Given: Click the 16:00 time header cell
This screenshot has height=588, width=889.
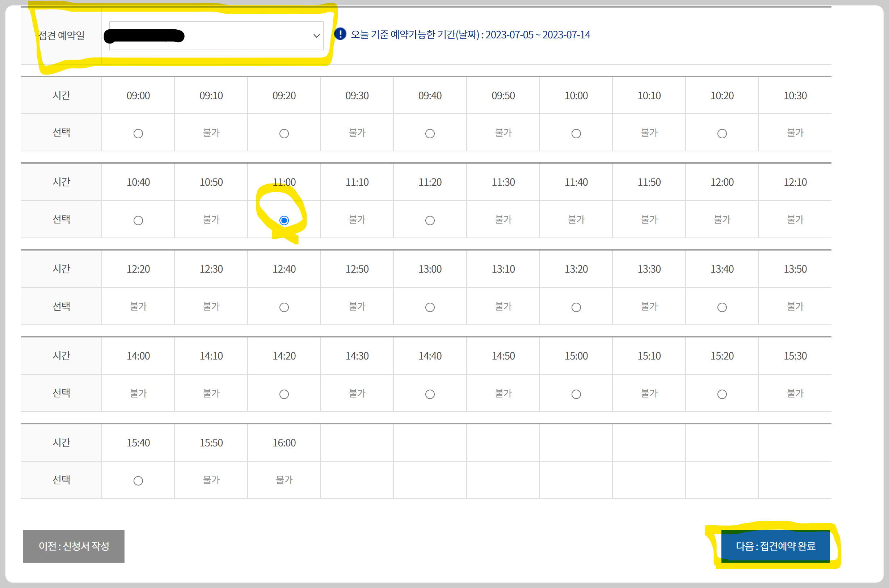Looking at the screenshot, I should tap(284, 443).
